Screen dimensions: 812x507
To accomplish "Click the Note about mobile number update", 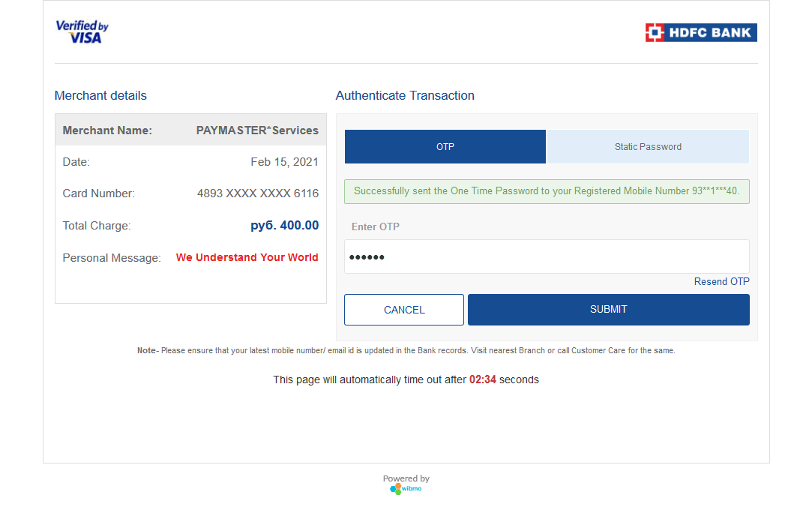I will [x=406, y=350].
